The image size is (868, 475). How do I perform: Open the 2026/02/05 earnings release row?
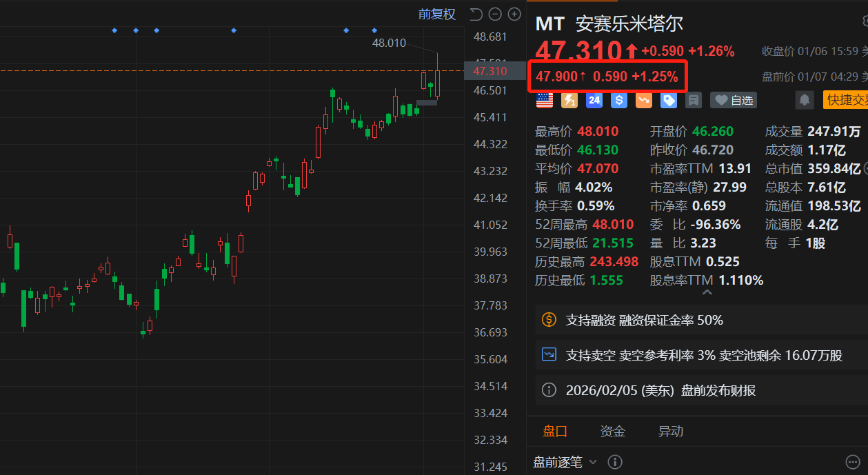click(702, 390)
